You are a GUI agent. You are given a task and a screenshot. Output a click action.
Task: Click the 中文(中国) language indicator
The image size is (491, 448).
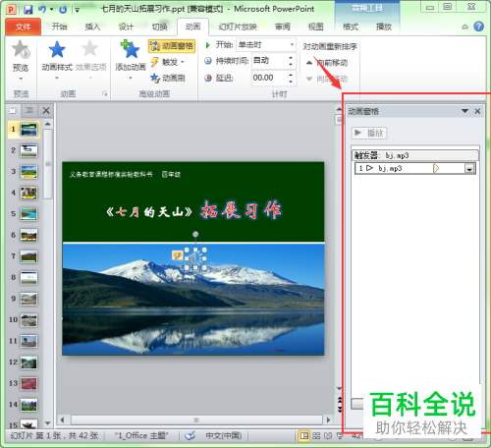tap(224, 435)
